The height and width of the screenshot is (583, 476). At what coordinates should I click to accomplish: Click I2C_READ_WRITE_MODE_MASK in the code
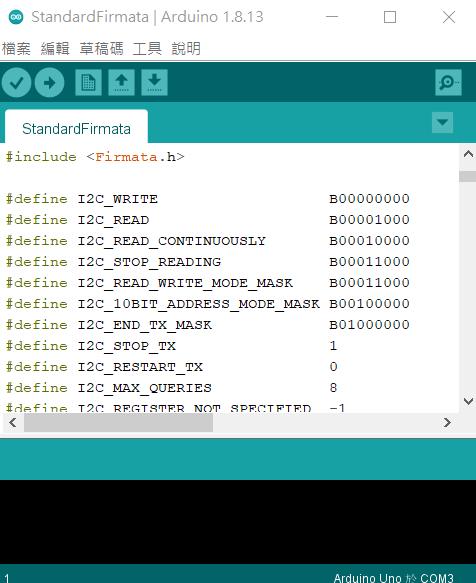[x=185, y=283]
